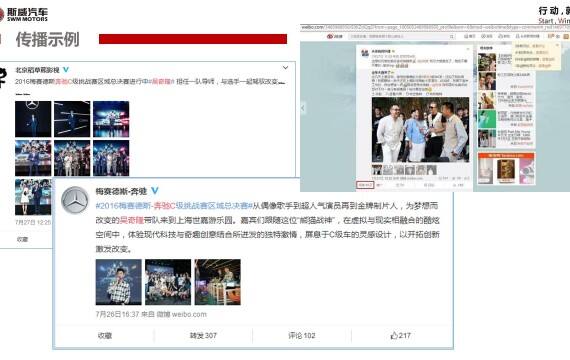Screen dimensions: 570x360
Task: Close the yellow notification popup
Action: click(x=557, y=45)
